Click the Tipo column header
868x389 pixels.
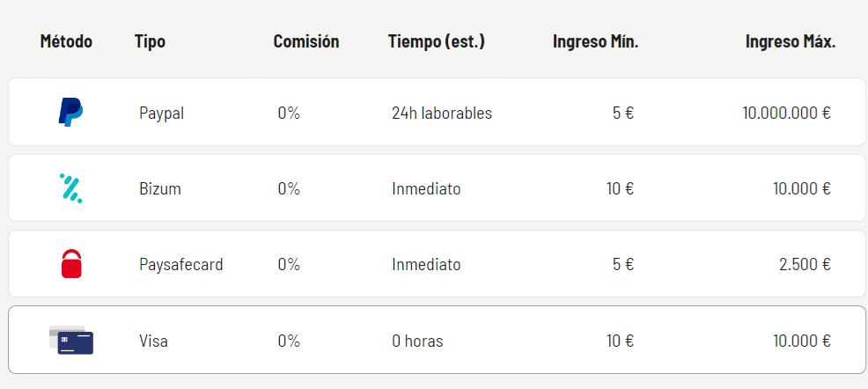[150, 41]
